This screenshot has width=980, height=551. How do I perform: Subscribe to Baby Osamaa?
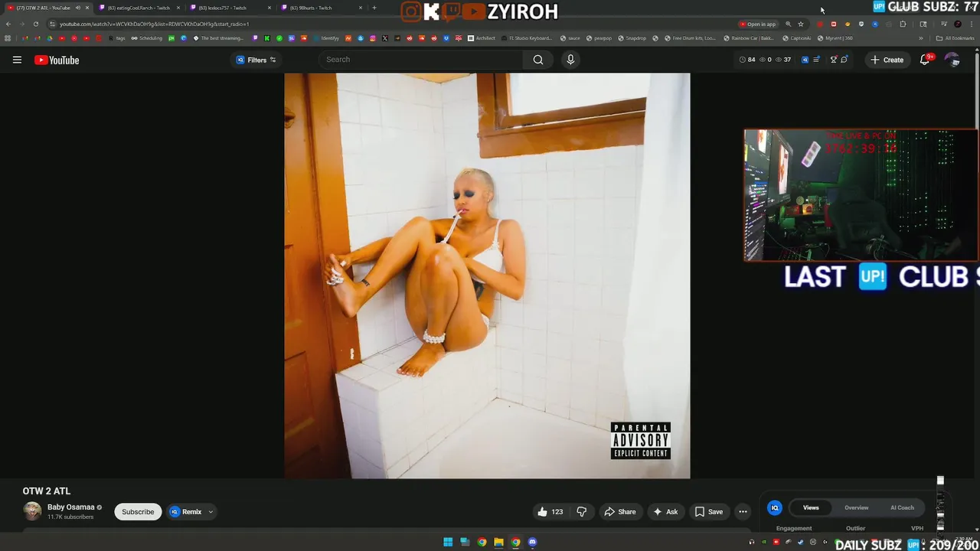pyautogui.click(x=138, y=512)
